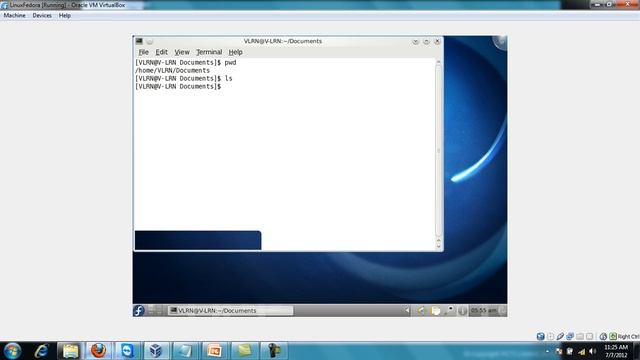Select the VirtualBox cube icon on taskbar

pyautogui.click(x=156, y=351)
